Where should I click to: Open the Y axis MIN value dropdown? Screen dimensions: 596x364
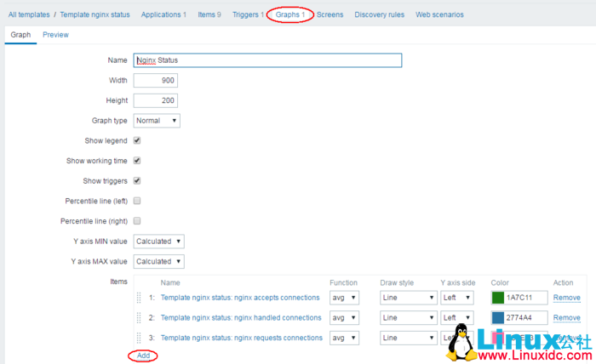point(158,242)
